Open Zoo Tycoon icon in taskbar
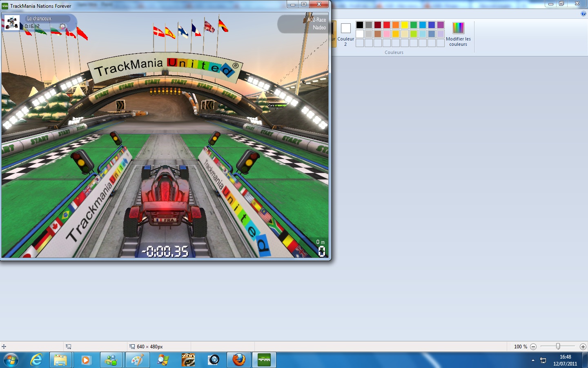 tap(188, 360)
